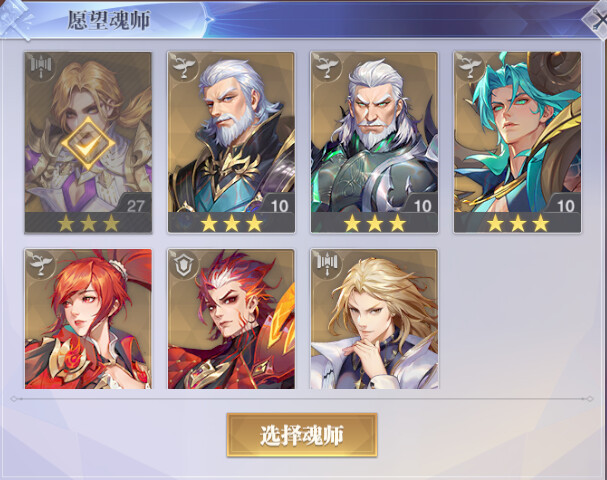Click the three-star rating under the teal-haired card

(x=517, y=223)
